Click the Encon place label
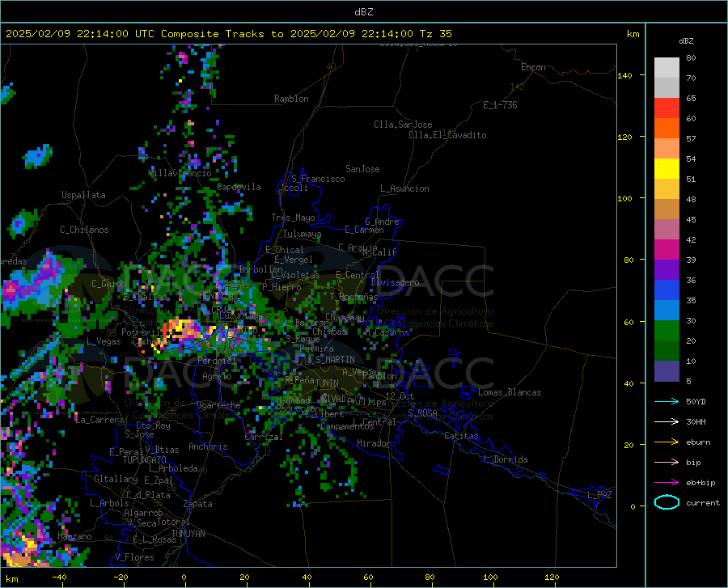The image size is (728, 588). point(533,67)
